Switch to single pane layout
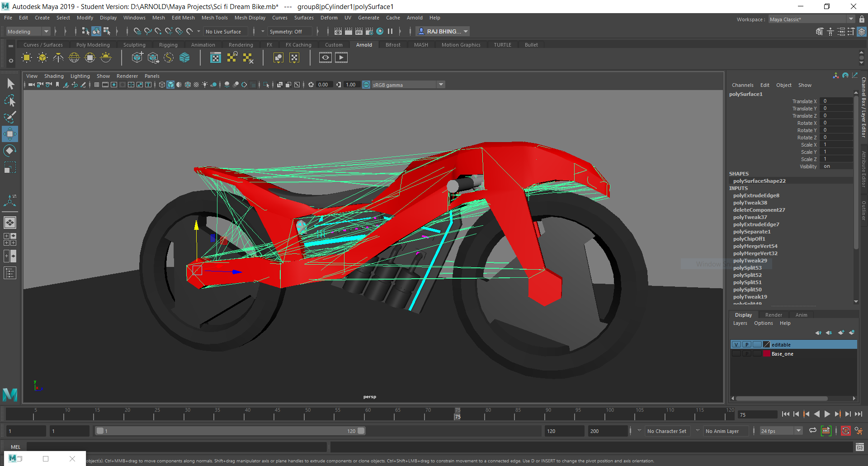868x466 pixels. pos(10,223)
